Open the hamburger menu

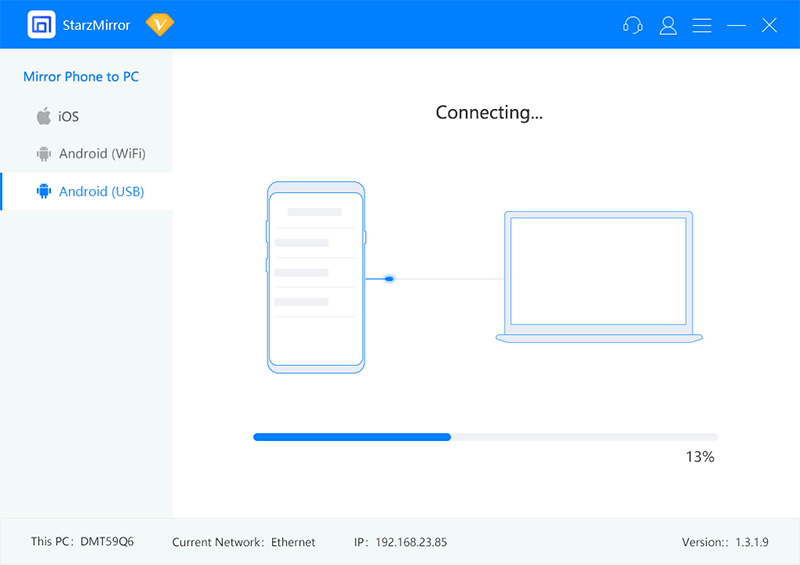702,25
